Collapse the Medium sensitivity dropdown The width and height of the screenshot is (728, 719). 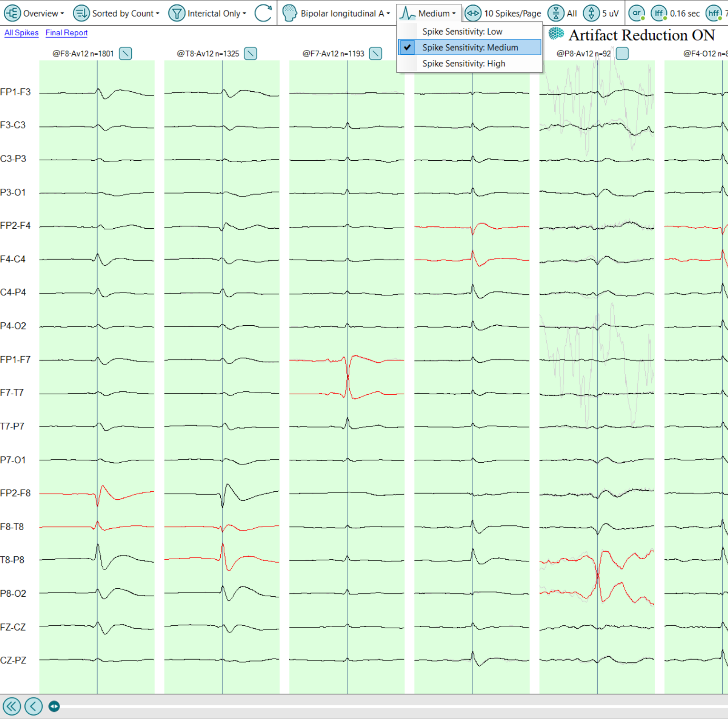click(437, 13)
